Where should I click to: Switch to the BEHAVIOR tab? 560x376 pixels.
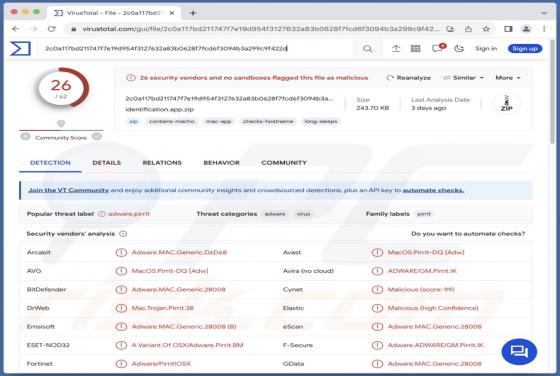pos(221,163)
